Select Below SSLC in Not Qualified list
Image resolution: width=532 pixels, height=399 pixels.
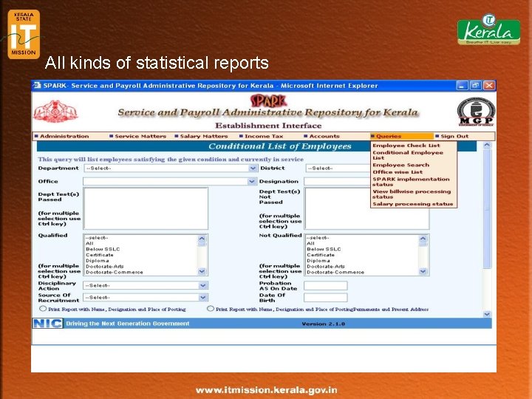click(x=324, y=249)
